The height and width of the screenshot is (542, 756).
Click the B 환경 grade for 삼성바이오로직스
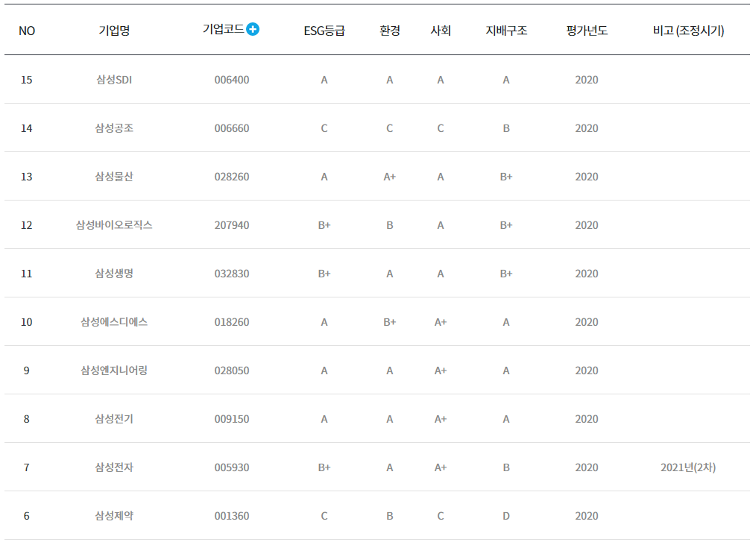click(x=390, y=225)
